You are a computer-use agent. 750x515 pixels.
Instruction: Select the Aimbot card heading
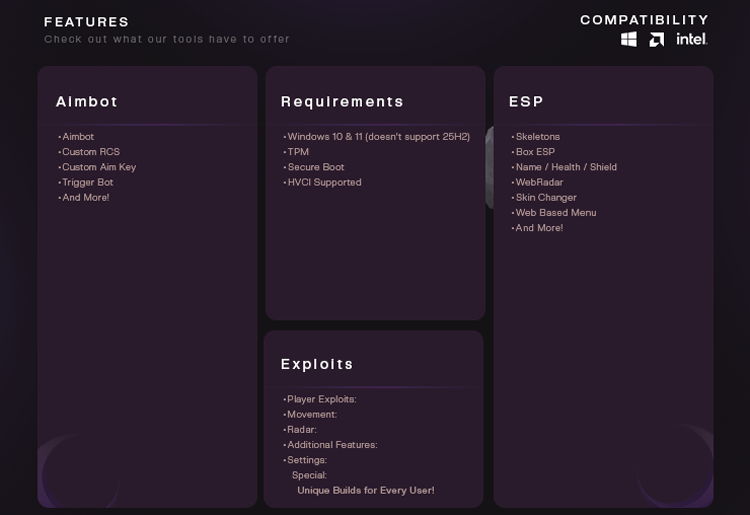click(87, 101)
